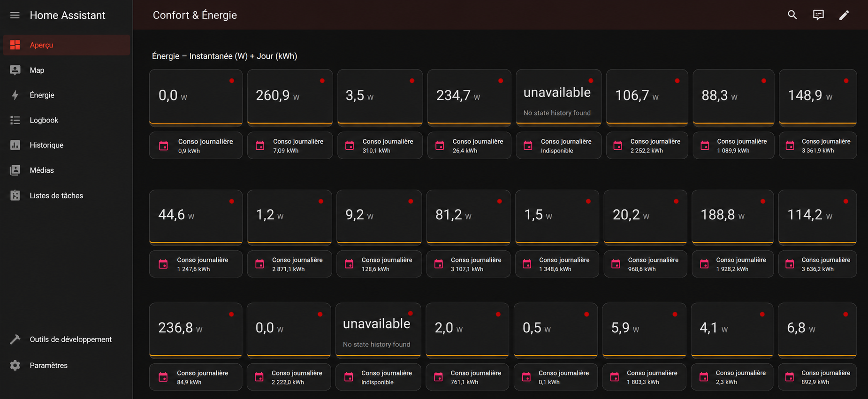Click the Paramètres gear icon

pos(15,365)
